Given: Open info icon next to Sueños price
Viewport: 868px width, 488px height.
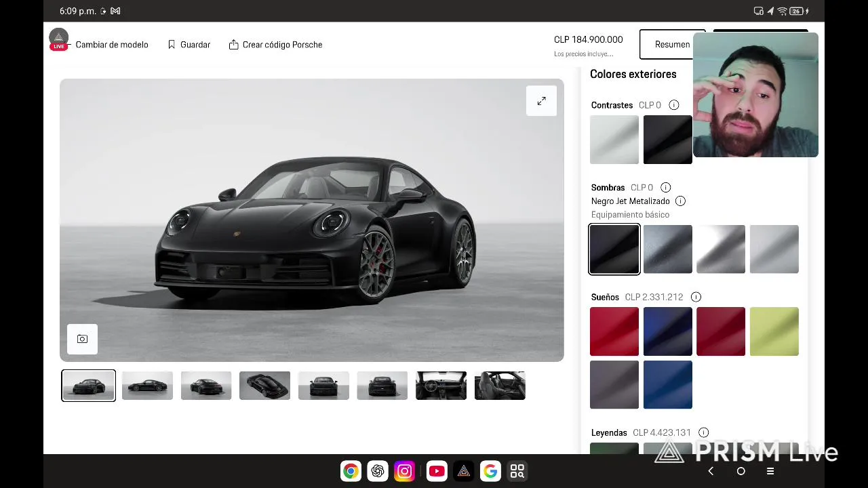Looking at the screenshot, I should point(696,297).
